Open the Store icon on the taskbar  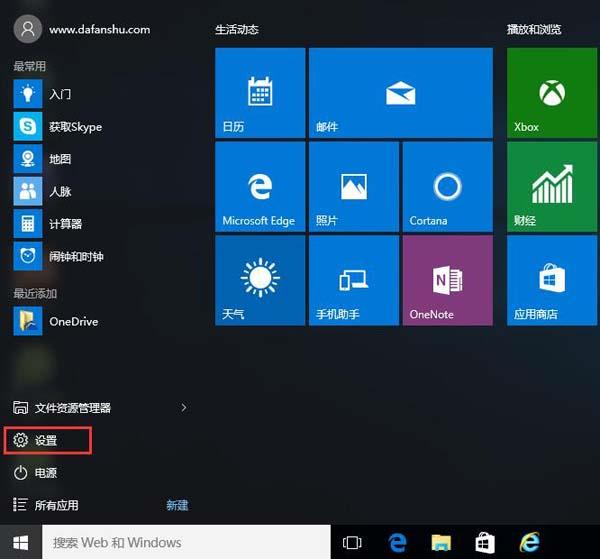click(485, 542)
